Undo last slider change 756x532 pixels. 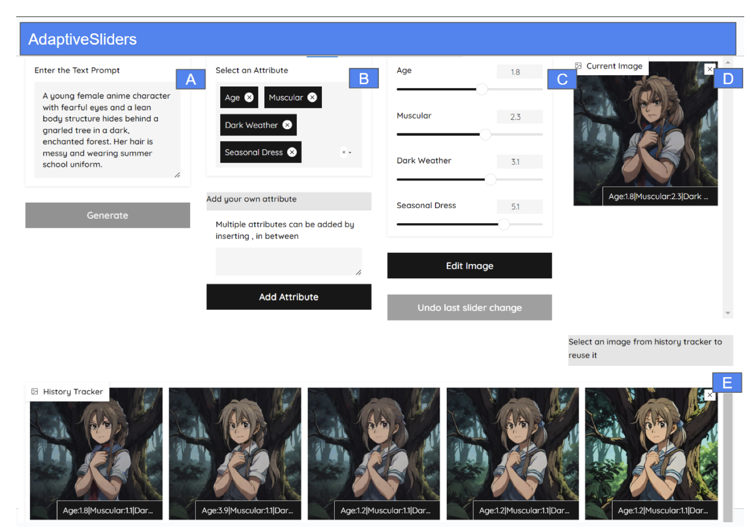(x=469, y=307)
